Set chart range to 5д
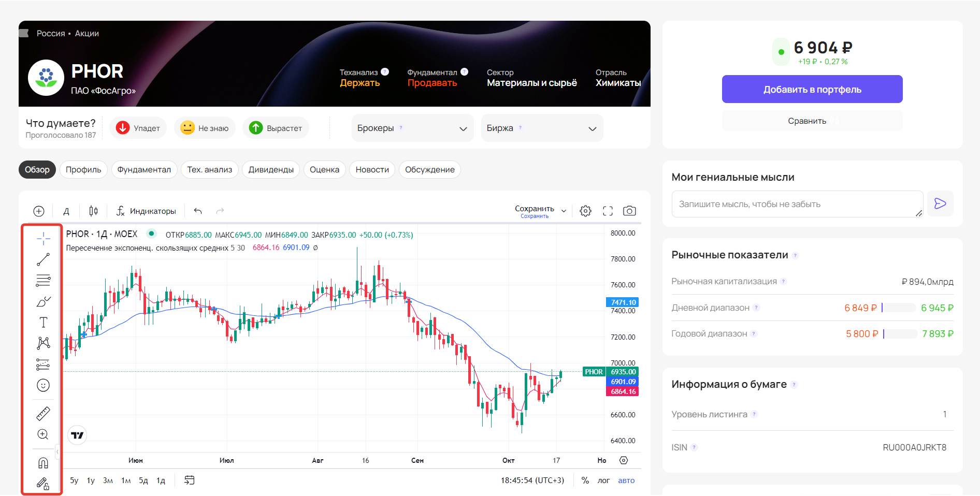980x496 pixels. coord(143,480)
